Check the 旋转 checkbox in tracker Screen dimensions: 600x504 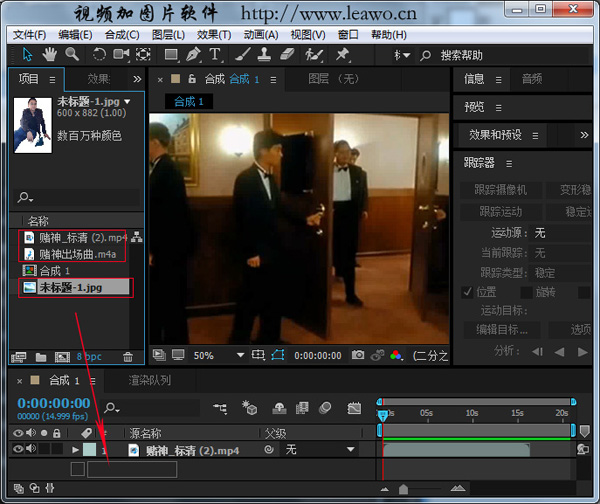coord(527,292)
